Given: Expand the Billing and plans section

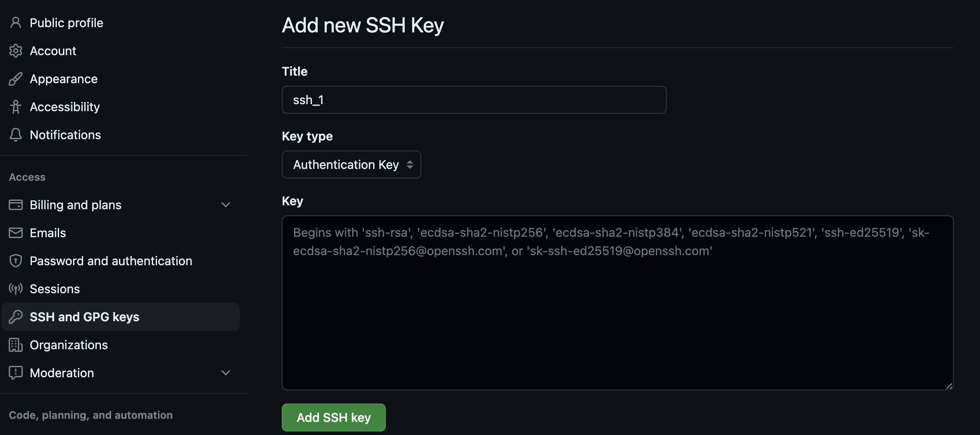Looking at the screenshot, I should tap(225, 204).
